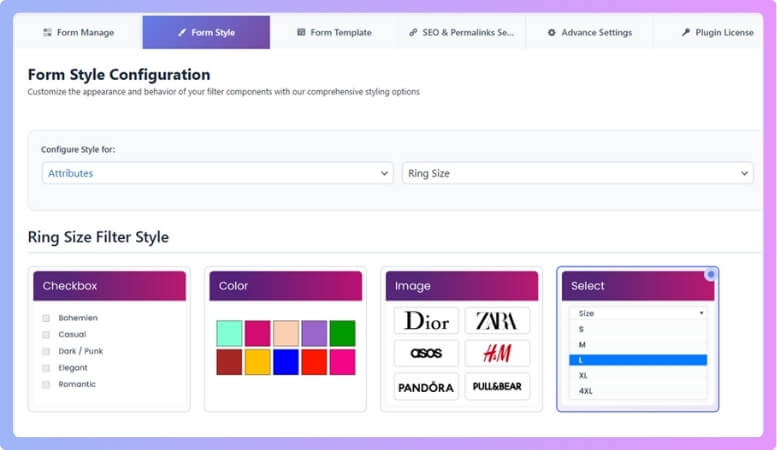The height and width of the screenshot is (450, 777).
Task: Open the Form Template tab
Action: pos(334,32)
